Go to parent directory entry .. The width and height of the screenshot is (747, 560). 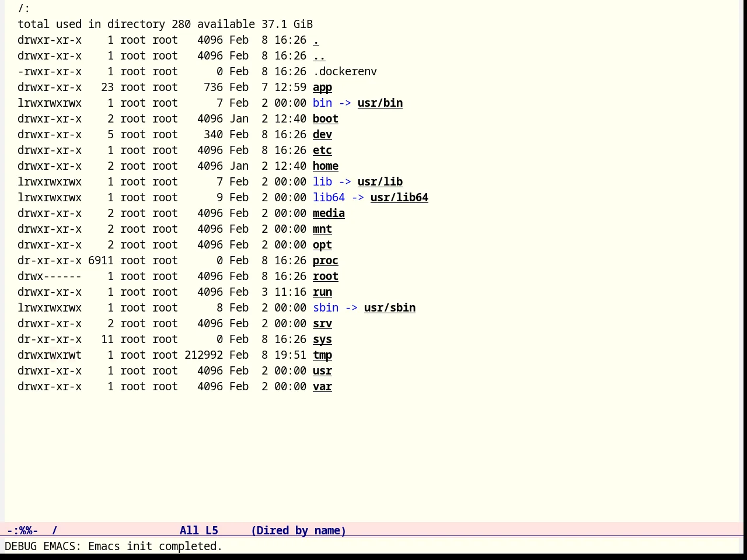pos(319,56)
